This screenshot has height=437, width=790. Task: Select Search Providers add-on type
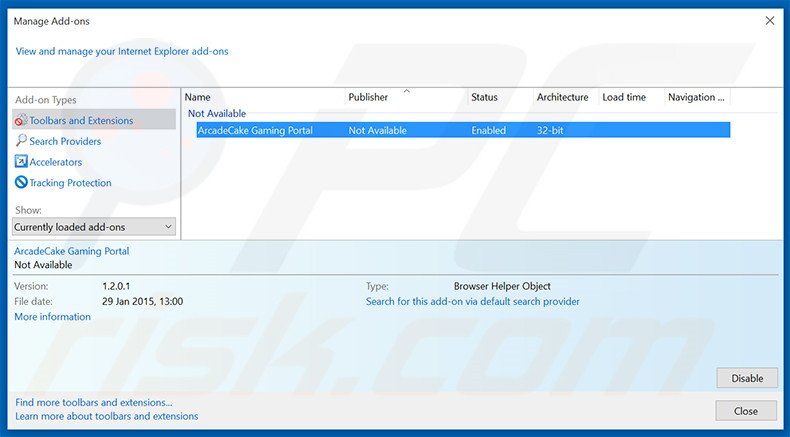tap(65, 141)
